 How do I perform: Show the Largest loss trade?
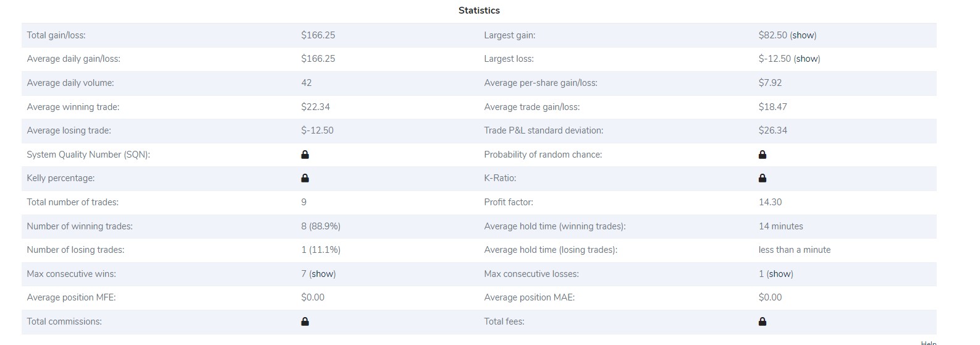point(807,59)
